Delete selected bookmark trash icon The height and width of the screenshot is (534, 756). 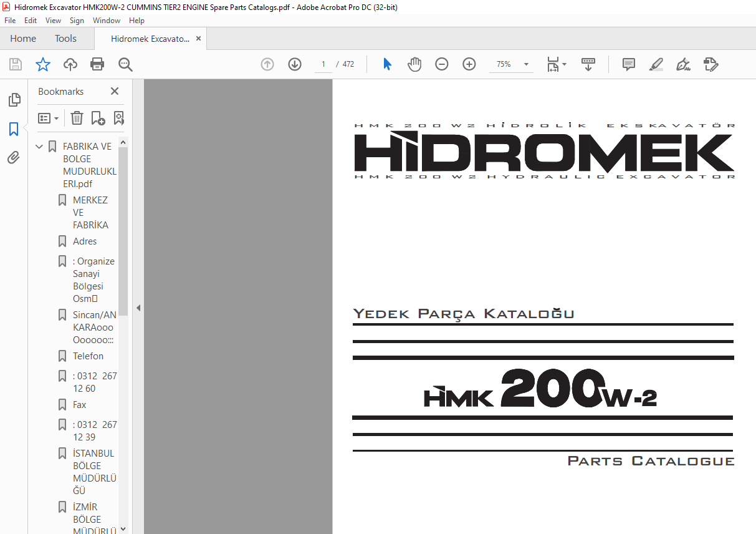coord(77,118)
